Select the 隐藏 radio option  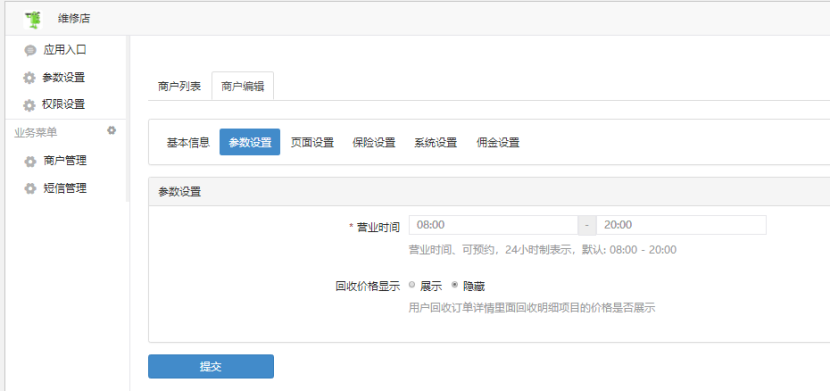click(x=454, y=285)
